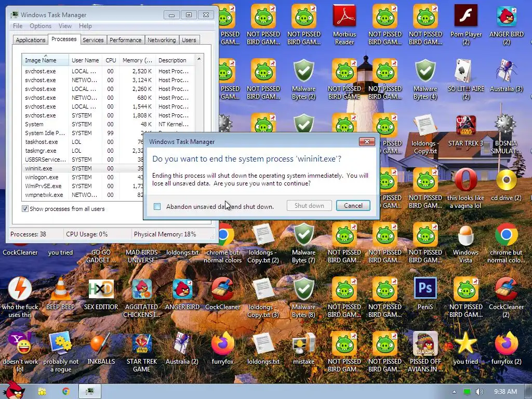The image size is (532, 399).
Task: Switch to the Services tab
Action: tap(93, 39)
